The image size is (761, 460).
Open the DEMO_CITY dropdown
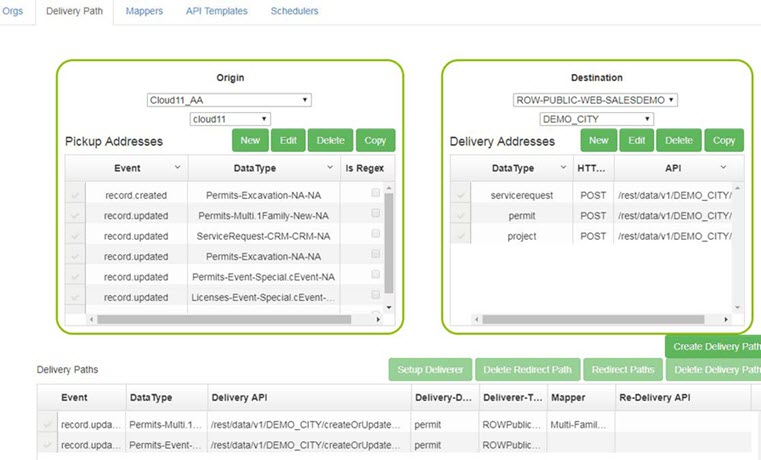click(595, 119)
